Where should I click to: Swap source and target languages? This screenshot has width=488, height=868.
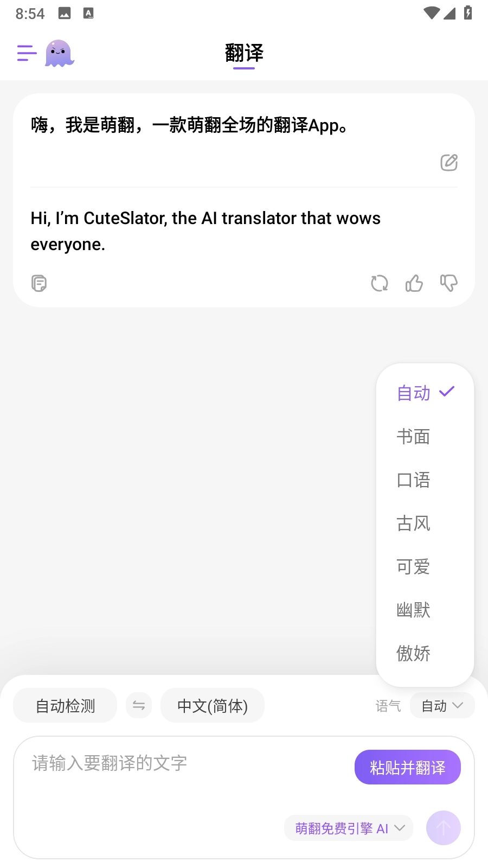coord(139,705)
